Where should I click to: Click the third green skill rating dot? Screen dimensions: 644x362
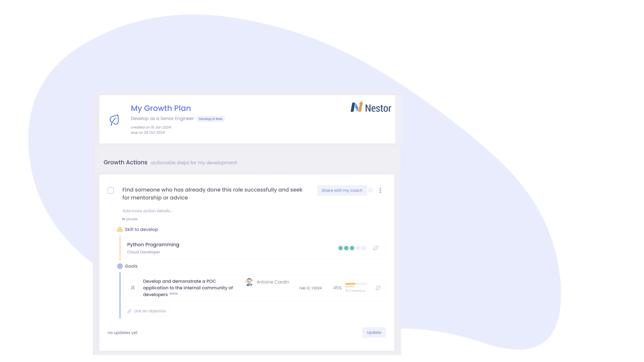352,248
